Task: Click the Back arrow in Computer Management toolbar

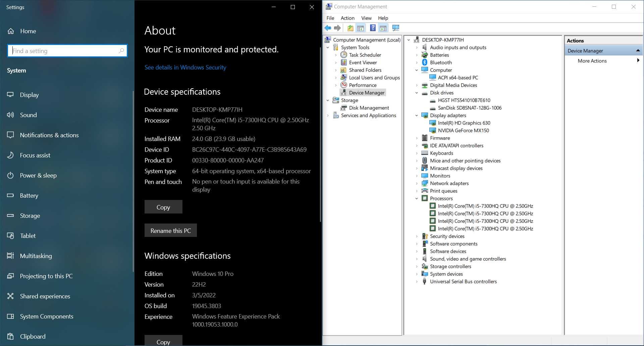Action: [328, 28]
